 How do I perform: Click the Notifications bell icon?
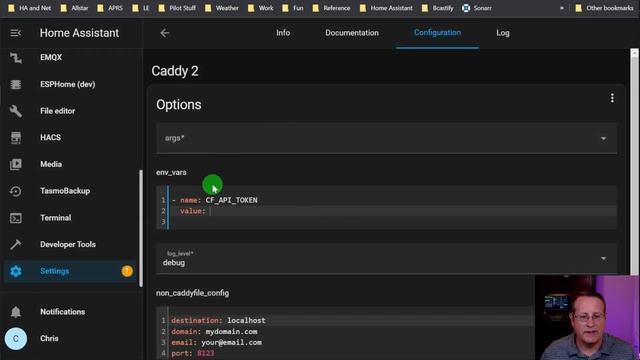click(x=16, y=312)
